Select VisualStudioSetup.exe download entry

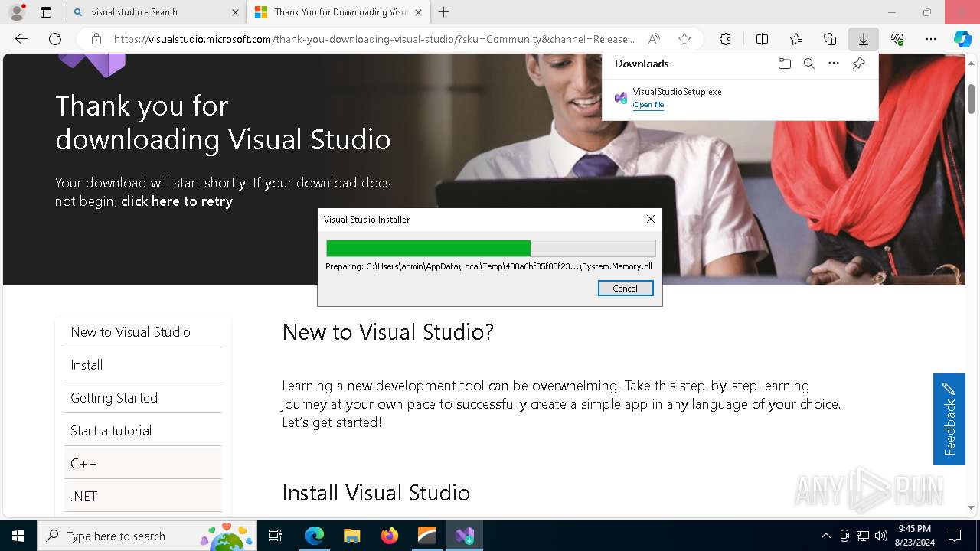[740, 98]
